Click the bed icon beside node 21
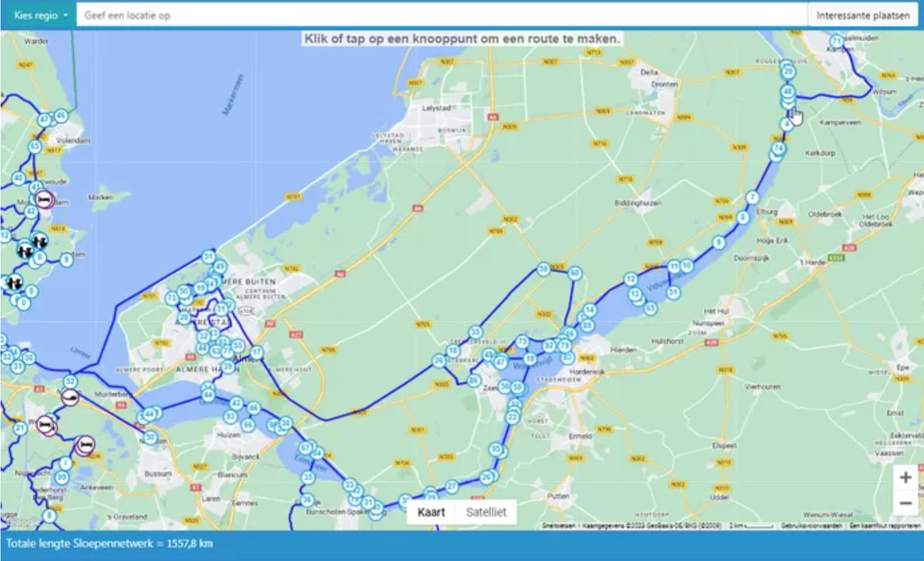 (45, 424)
